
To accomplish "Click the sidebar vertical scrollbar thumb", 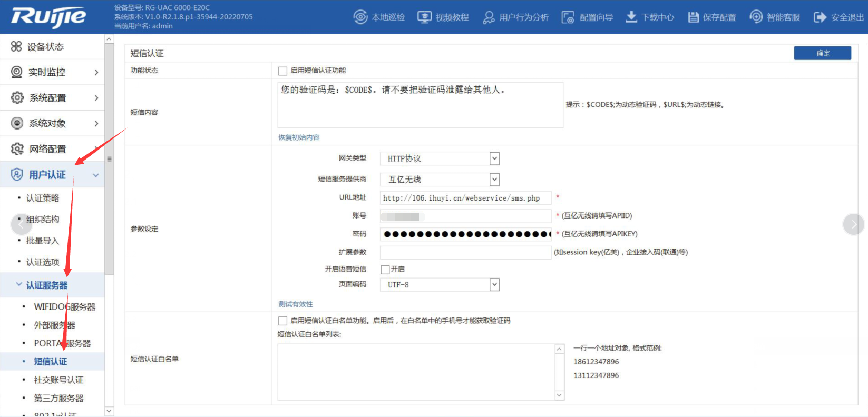I will point(109,158).
